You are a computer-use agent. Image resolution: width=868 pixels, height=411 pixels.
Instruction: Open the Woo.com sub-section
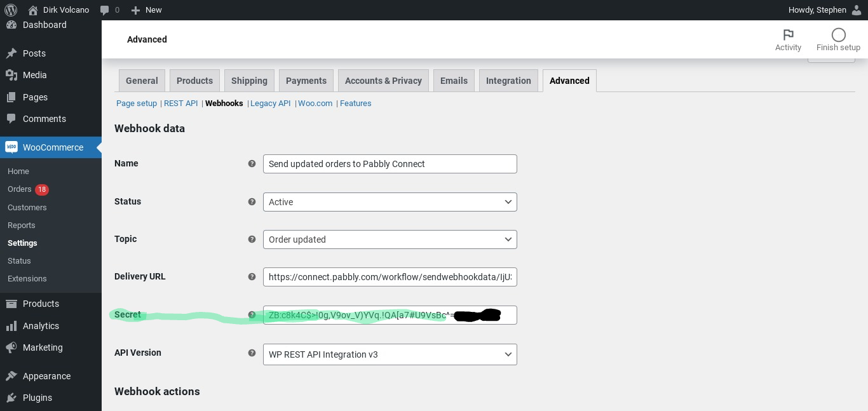coord(315,104)
